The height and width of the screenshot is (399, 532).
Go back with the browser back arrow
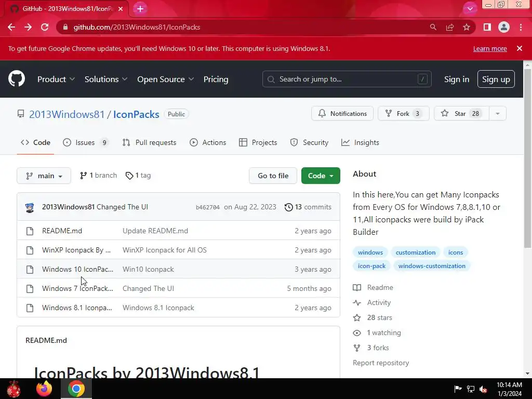11,27
